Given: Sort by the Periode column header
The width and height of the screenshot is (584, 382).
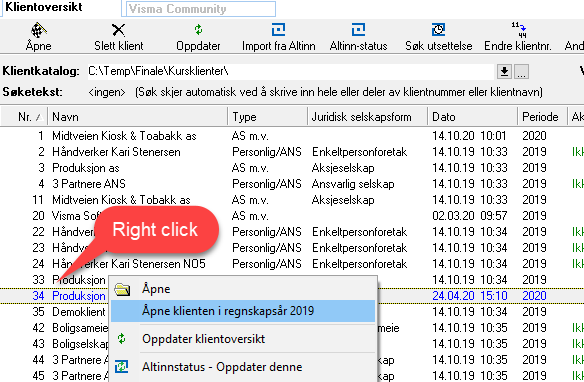Looking at the screenshot, I should pos(542,117).
